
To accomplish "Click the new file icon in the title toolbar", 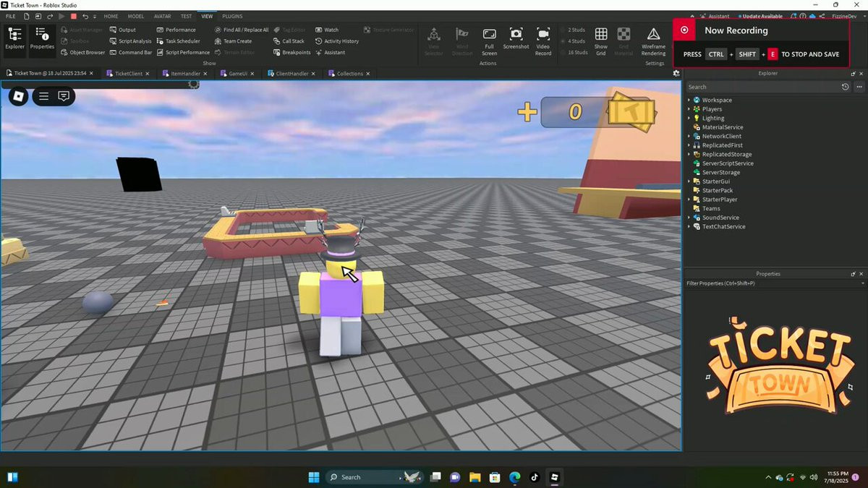I will 27,16.
